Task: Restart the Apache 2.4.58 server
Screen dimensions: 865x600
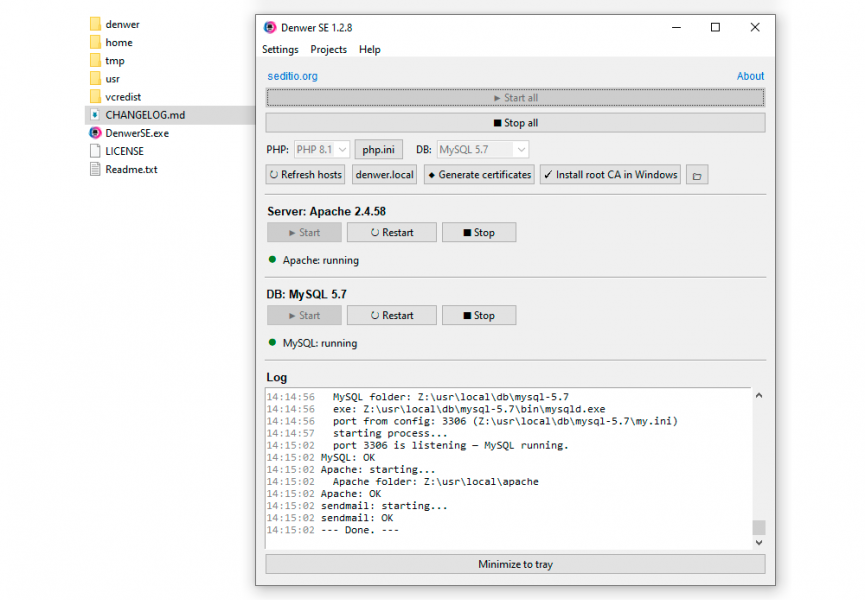Action: click(x=392, y=233)
